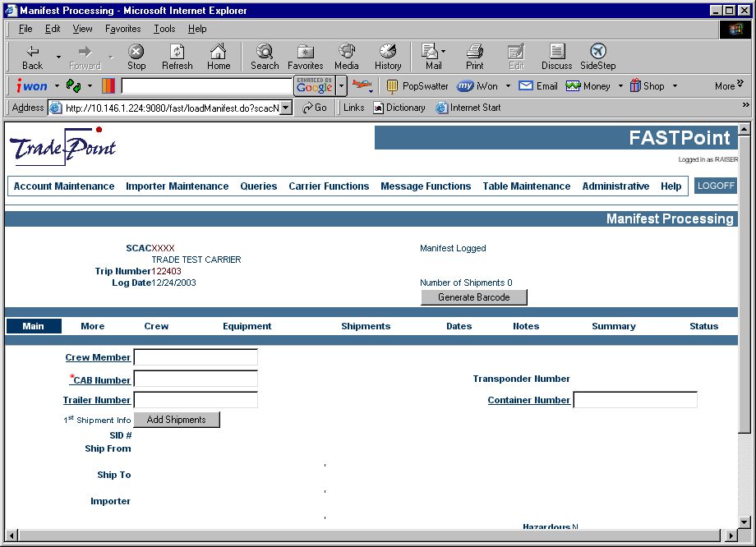
Task: Open the Crew Member link
Action: coord(98,357)
